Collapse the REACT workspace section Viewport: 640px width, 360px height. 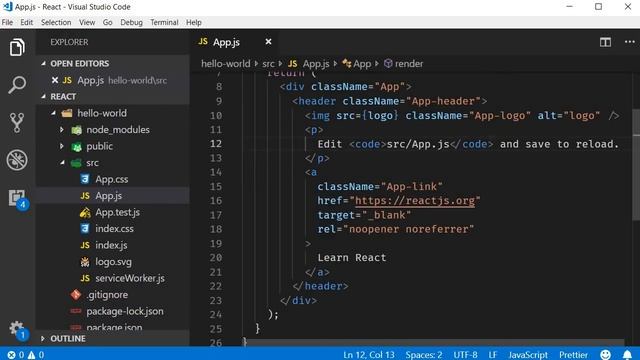coord(43,96)
